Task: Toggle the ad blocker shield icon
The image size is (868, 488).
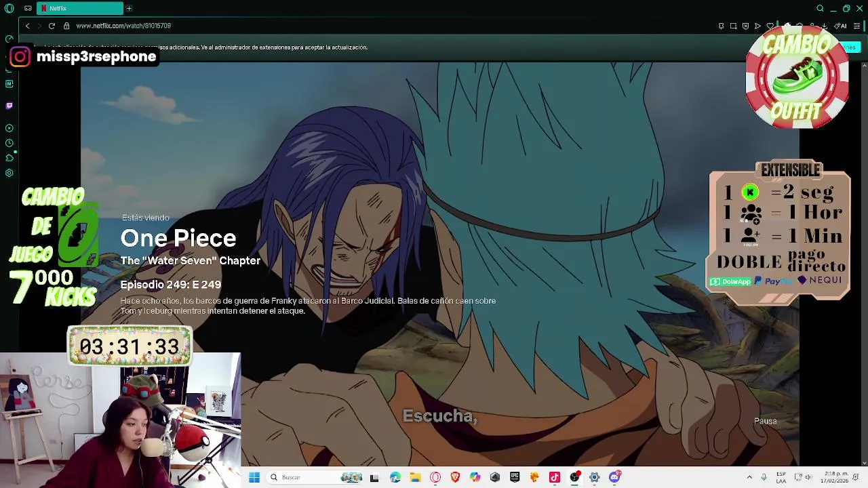Action: tap(745, 26)
